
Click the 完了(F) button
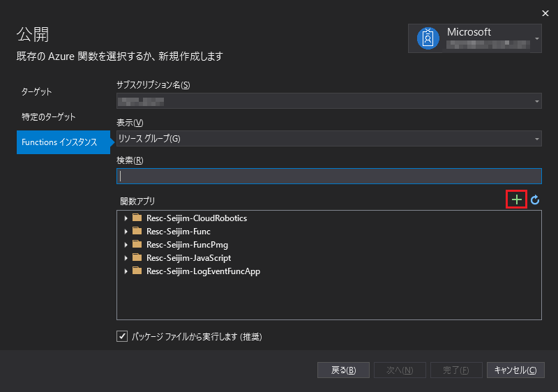(x=456, y=370)
